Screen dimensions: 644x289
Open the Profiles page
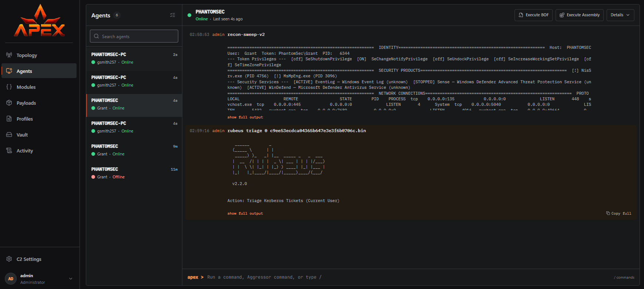pos(39,119)
